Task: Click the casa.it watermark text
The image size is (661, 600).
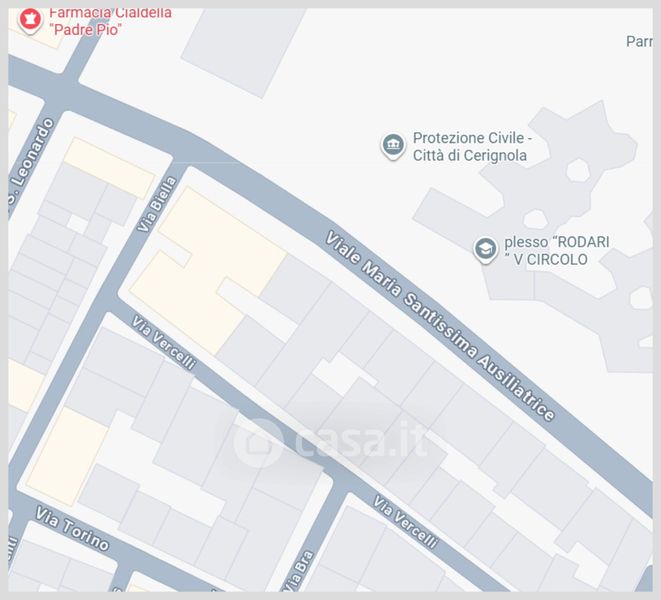Action: coord(361,441)
